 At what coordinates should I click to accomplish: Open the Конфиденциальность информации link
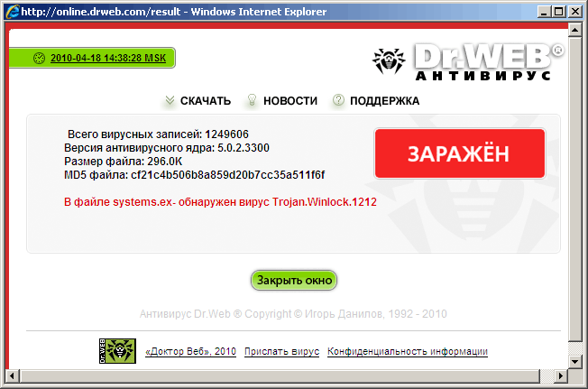[408, 352]
